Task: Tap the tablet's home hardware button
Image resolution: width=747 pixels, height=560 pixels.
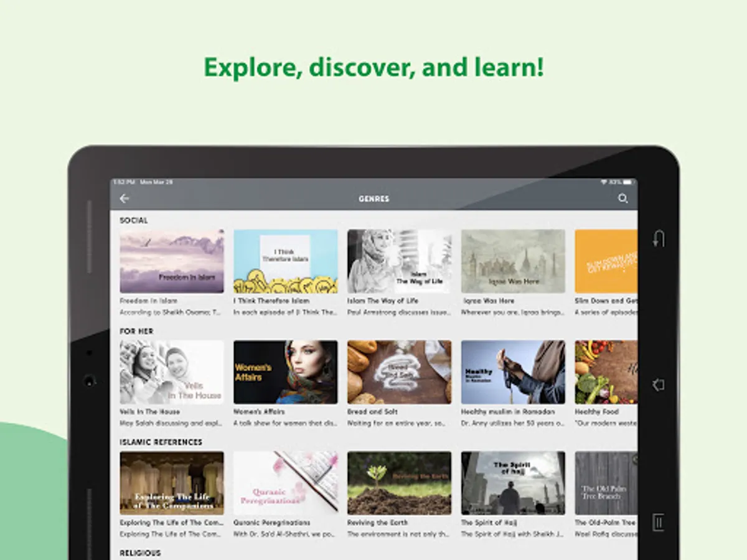Action: coord(659,385)
